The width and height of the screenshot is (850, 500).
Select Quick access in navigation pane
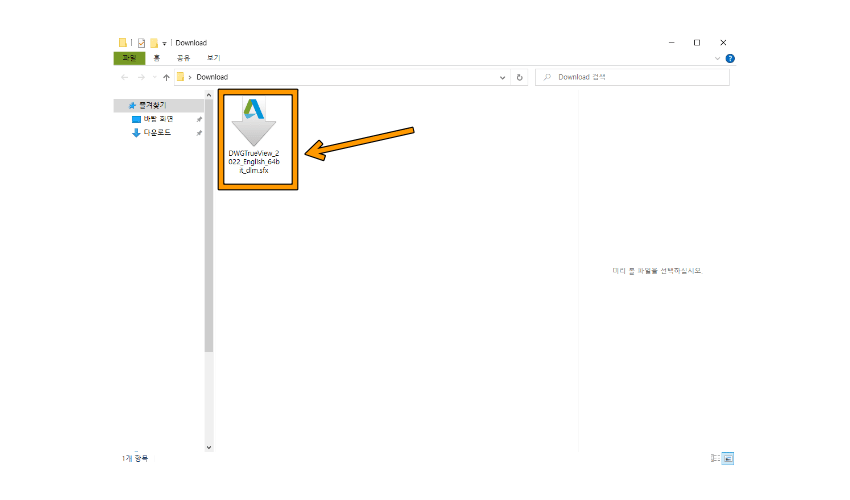158,105
